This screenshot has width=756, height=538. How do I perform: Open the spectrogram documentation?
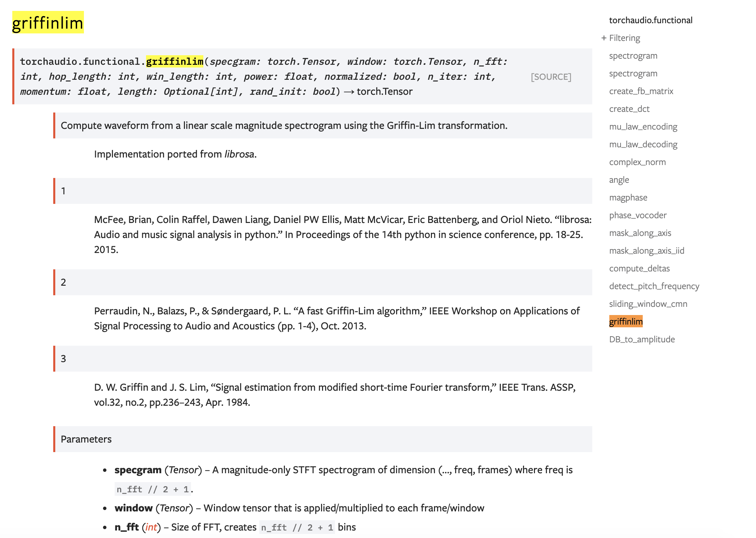coord(633,56)
